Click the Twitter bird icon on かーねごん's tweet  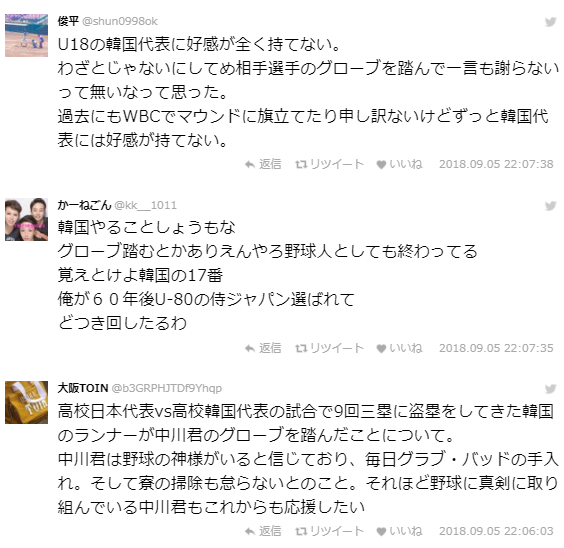[x=550, y=206]
